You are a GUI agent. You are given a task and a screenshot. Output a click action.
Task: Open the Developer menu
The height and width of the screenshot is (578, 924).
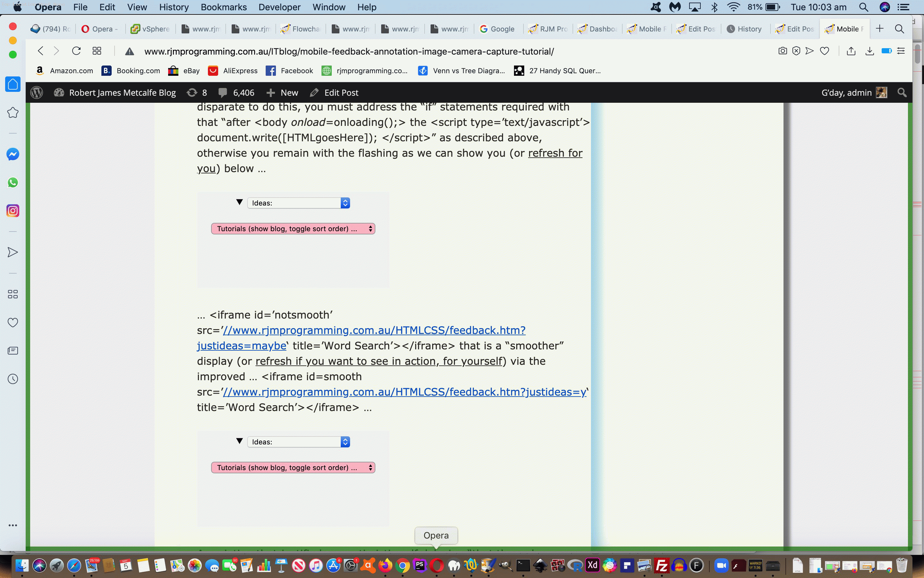[279, 7]
